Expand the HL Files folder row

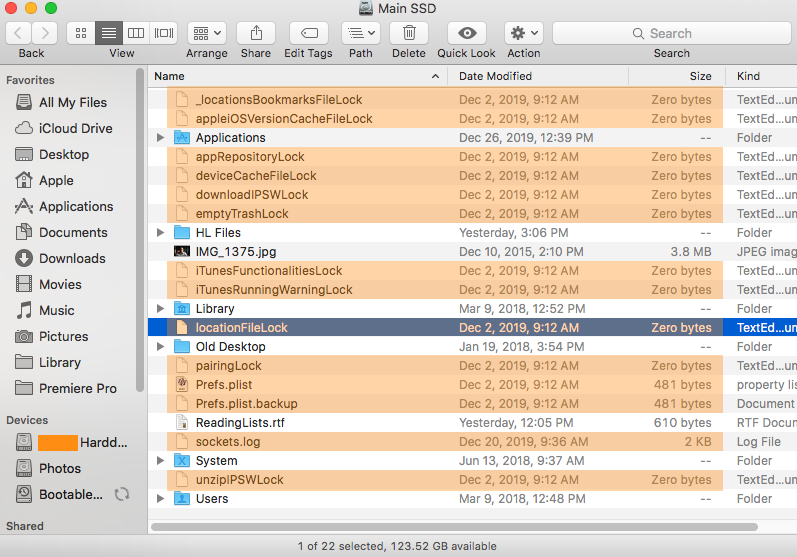coord(160,233)
